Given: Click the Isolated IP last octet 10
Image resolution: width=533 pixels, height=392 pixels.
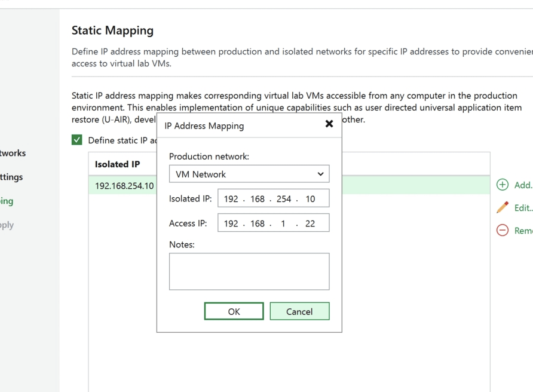Looking at the screenshot, I should point(310,199).
